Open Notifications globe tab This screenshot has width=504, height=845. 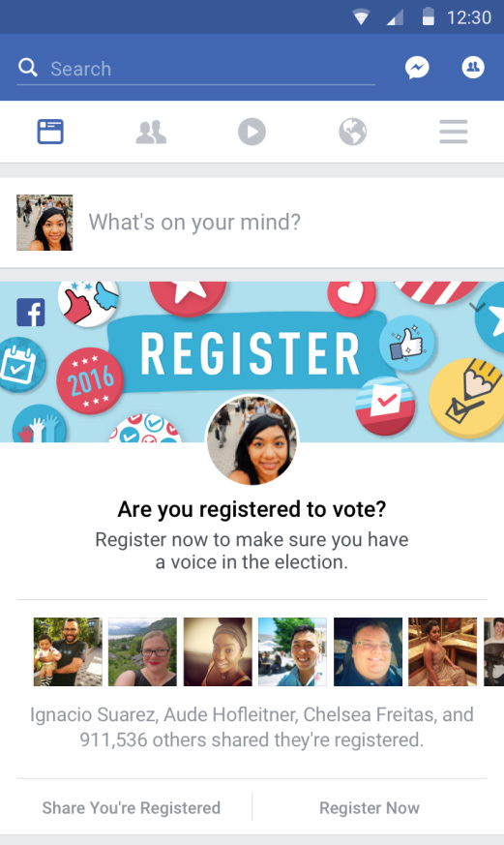[x=353, y=132]
